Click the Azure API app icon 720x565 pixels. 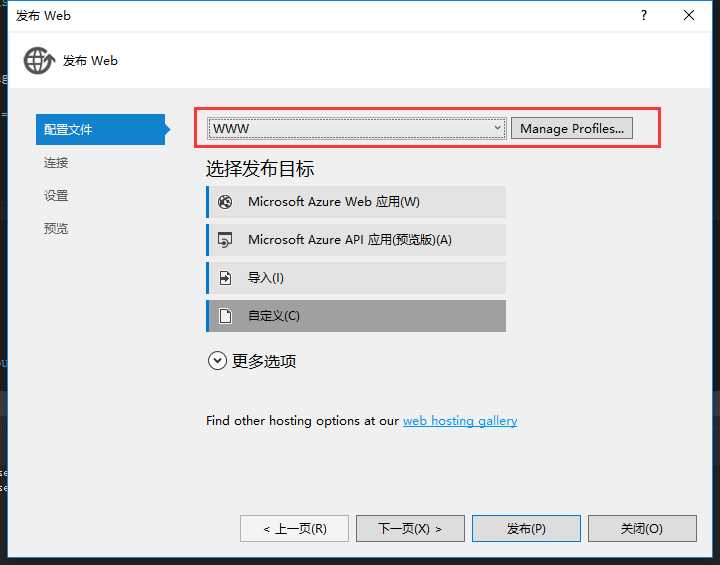coord(225,240)
